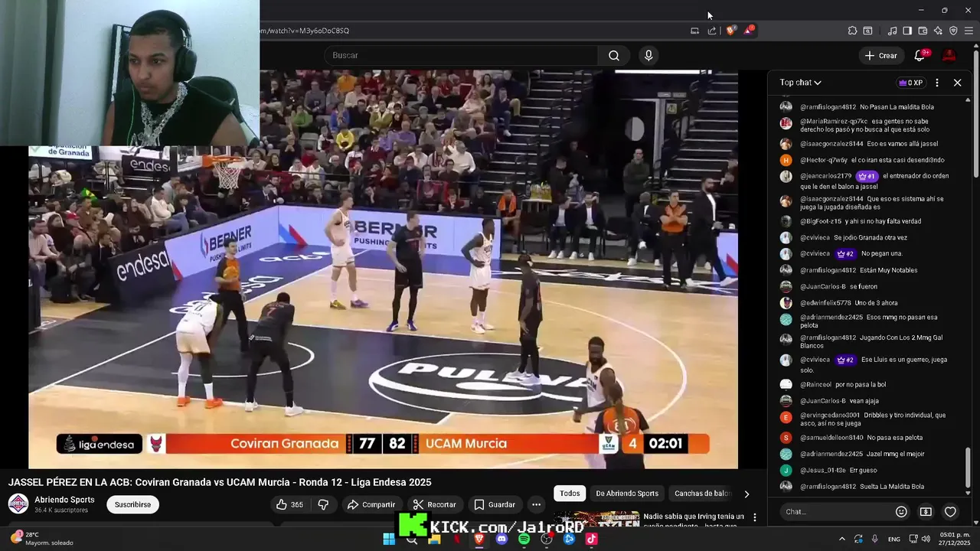Image resolution: width=980 pixels, height=551 pixels.
Task: Select the De Abriendo Sports chip
Action: (x=627, y=494)
